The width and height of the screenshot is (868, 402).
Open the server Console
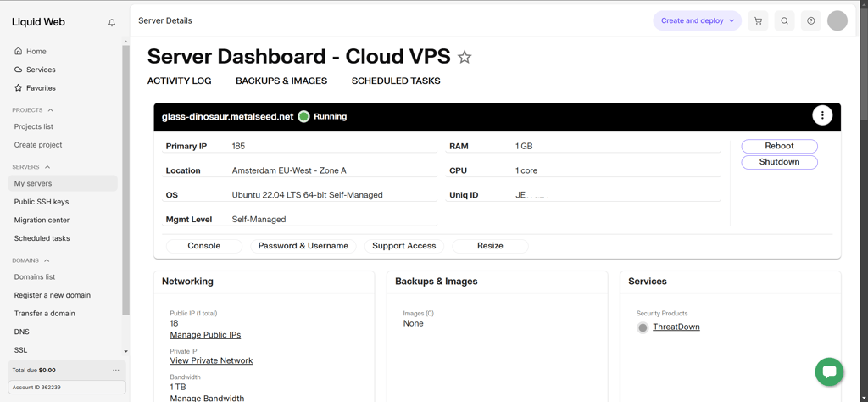[x=203, y=246]
